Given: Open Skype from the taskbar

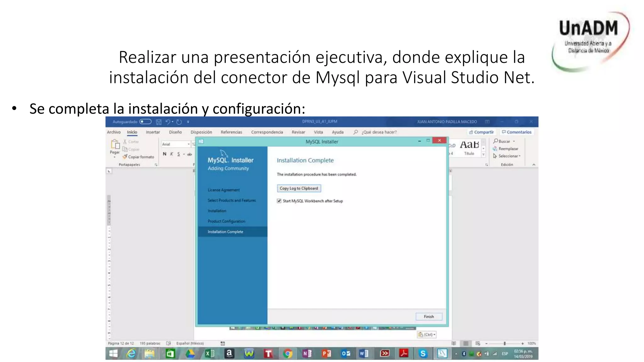Looking at the screenshot, I should pyautogui.click(x=423, y=354).
